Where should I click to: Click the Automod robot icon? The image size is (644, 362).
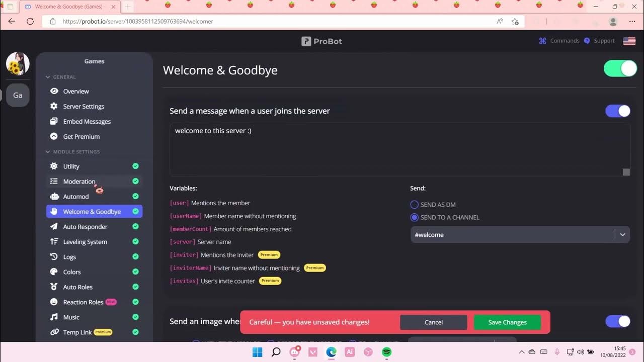pos(54,197)
